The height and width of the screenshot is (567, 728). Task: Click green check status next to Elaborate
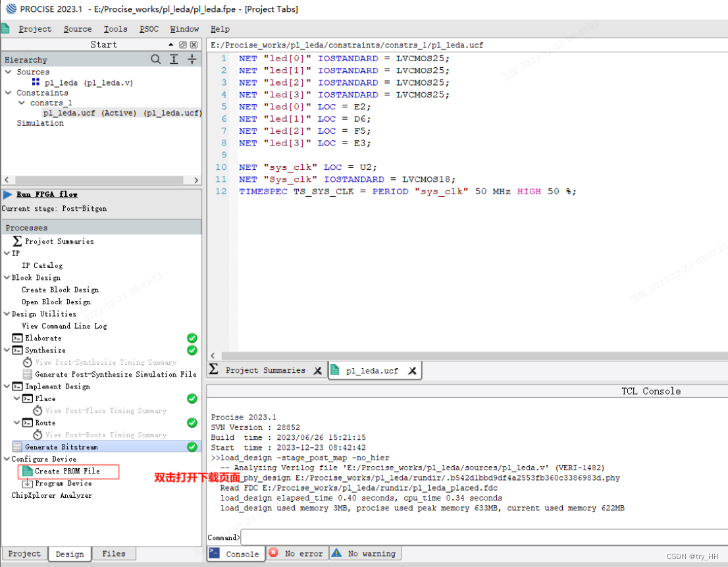(192, 338)
